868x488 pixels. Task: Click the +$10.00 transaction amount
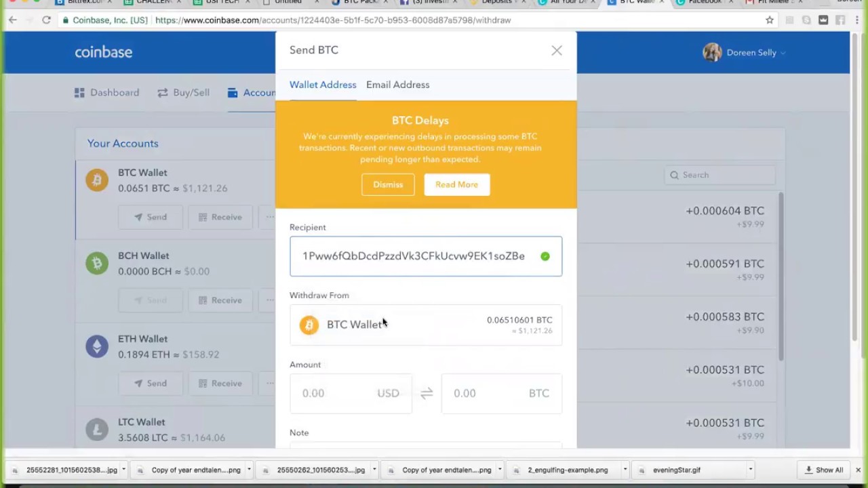coord(748,384)
